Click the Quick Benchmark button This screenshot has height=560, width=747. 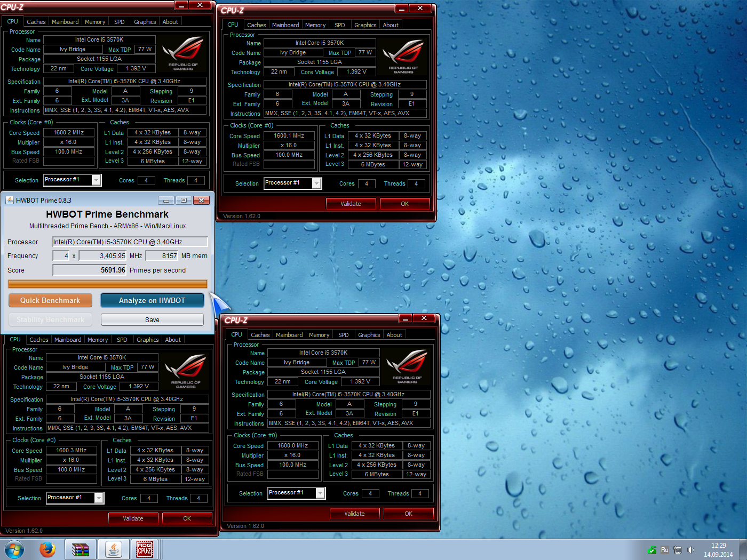(50, 300)
